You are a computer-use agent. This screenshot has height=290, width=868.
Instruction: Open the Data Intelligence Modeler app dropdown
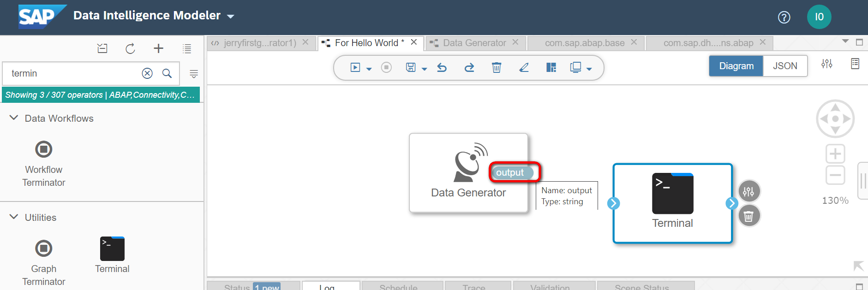pos(230,17)
